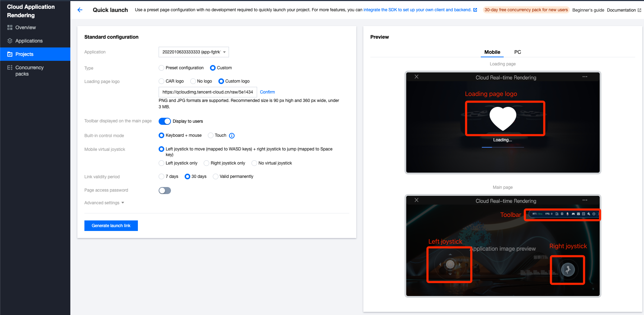Choose CAR logo option

[x=161, y=81]
